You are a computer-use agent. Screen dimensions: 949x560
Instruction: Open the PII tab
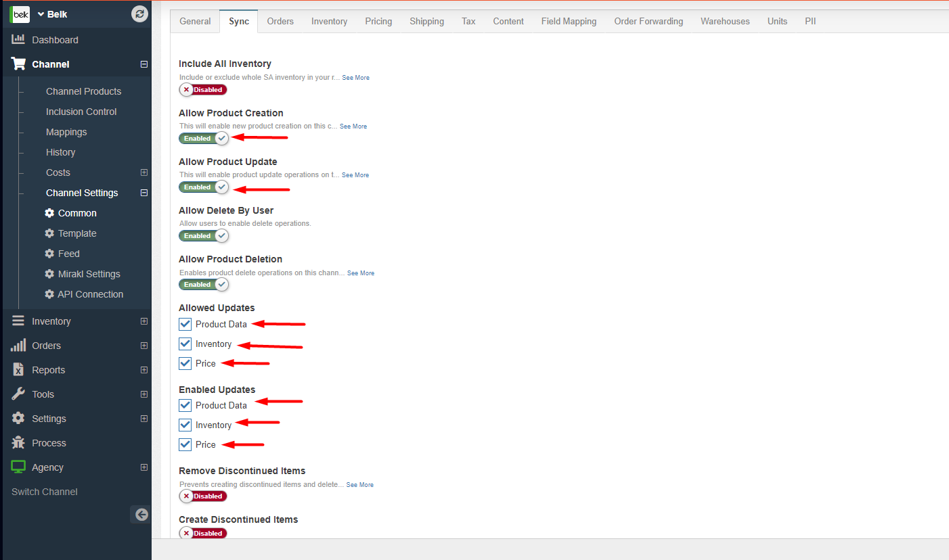(x=810, y=22)
